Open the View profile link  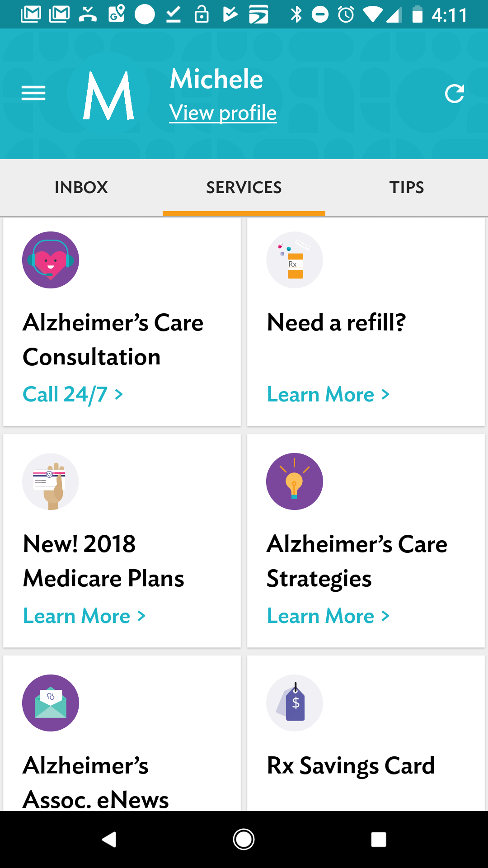[223, 113]
